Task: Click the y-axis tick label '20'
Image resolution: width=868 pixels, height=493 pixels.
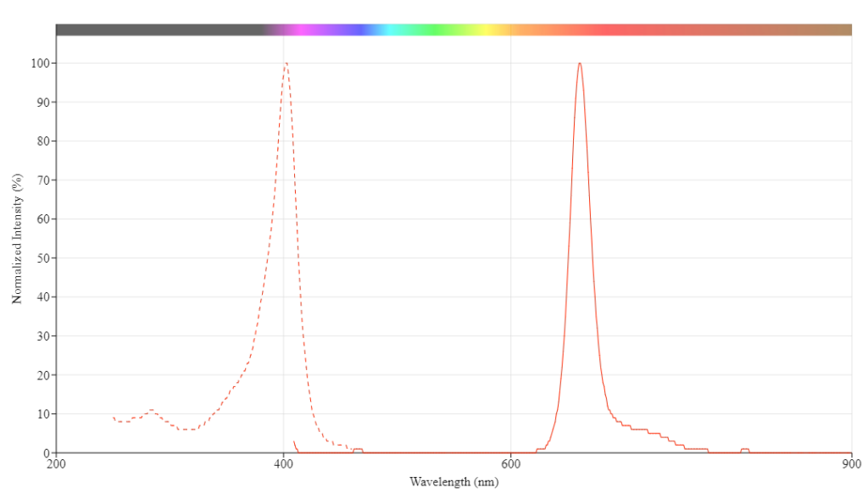Action: tap(43, 375)
